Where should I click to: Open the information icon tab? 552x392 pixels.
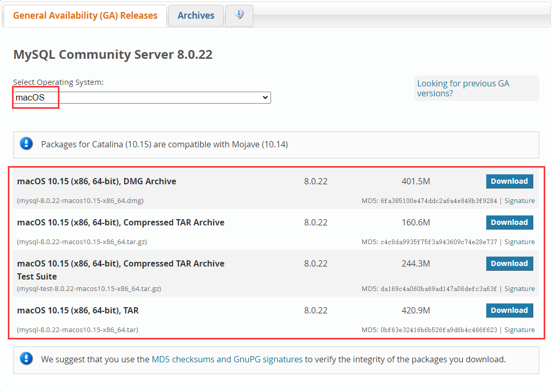(239, 16)
